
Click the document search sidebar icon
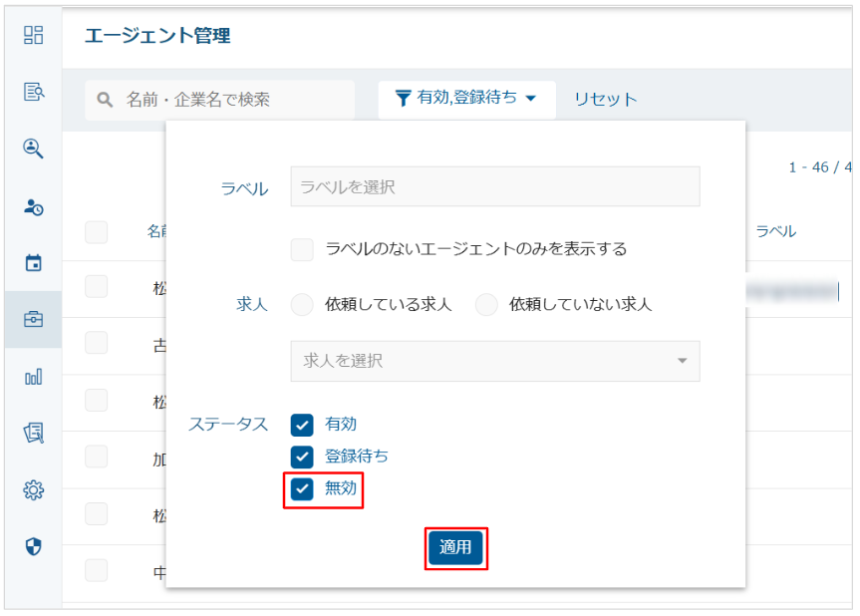pyautogui.click(x=34, y=93)
